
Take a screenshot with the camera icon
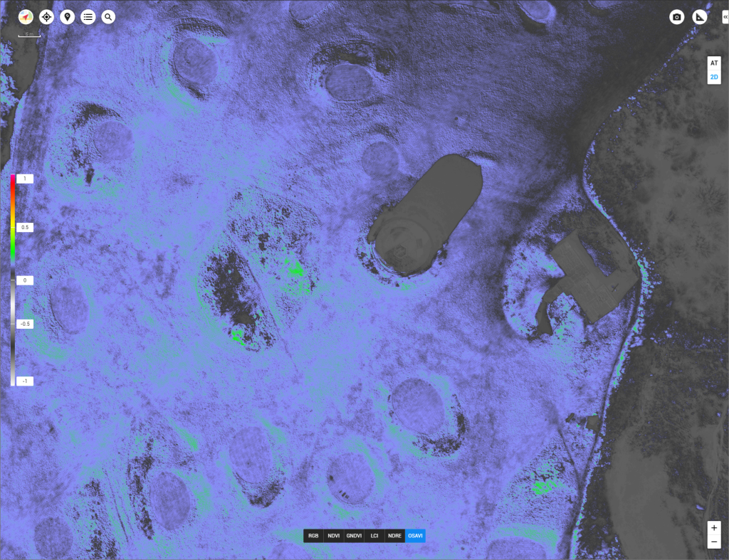pos(677,17)
